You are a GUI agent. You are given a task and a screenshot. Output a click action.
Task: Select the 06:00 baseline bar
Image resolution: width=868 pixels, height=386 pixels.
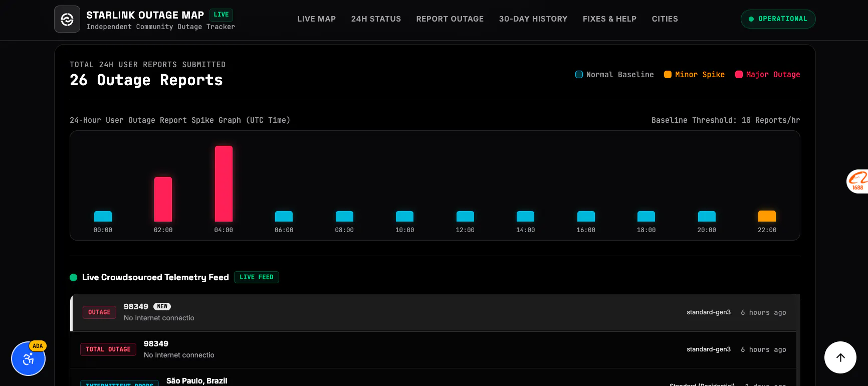tap(284, 216)
